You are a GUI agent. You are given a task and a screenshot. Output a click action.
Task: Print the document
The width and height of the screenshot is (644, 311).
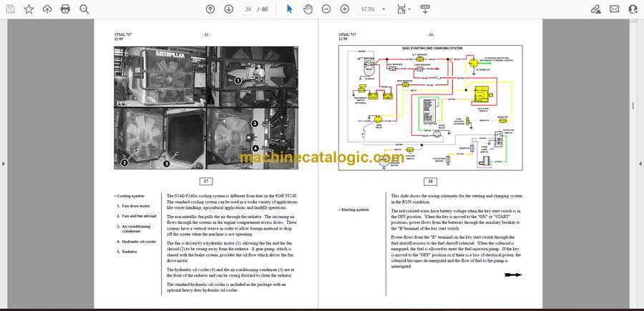coord(65,9)
